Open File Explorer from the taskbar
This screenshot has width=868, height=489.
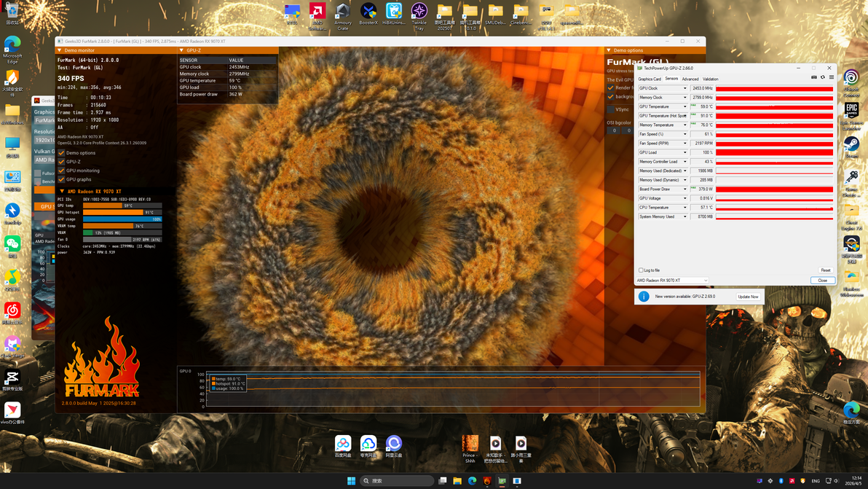click(x=457, y=481)
